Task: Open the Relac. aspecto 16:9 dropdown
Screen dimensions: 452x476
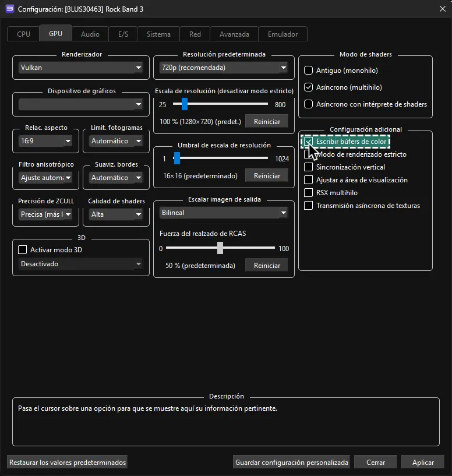Action: (45, 141)
